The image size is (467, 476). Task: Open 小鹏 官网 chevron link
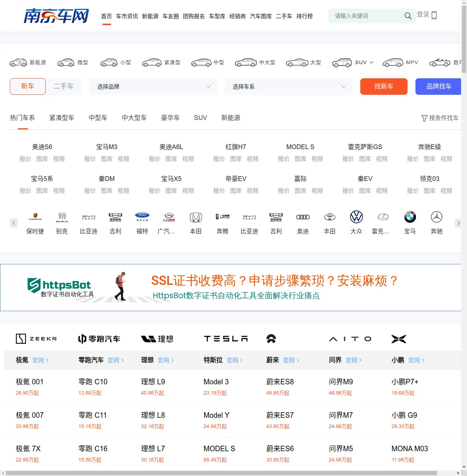(416, 360)
